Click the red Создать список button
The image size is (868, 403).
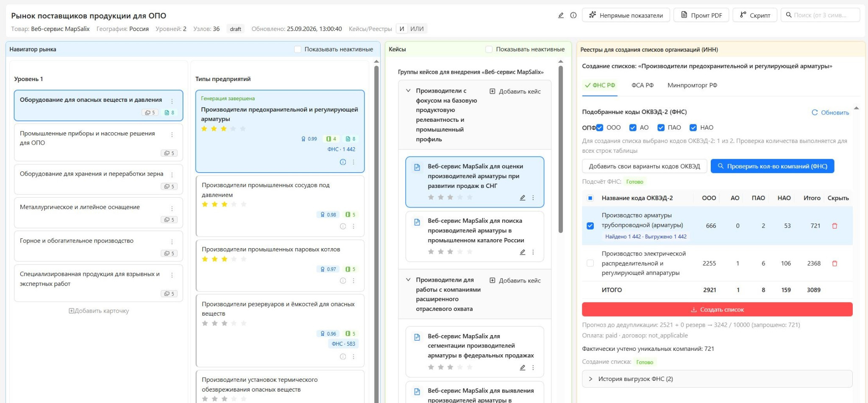(x=717, y=309)
